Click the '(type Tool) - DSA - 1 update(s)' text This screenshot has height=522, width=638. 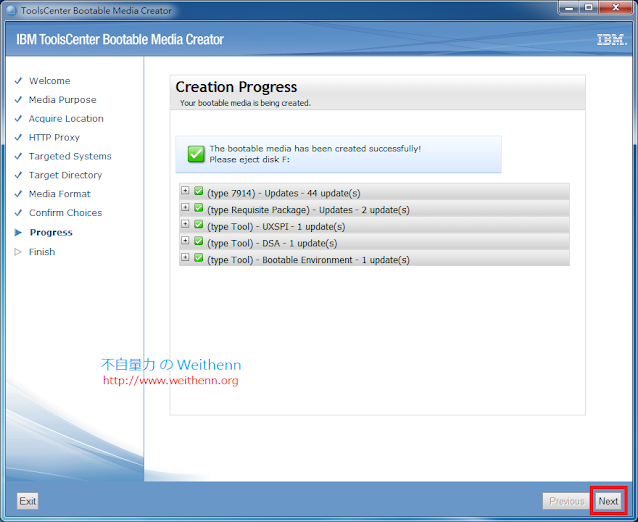click(272, 243)
